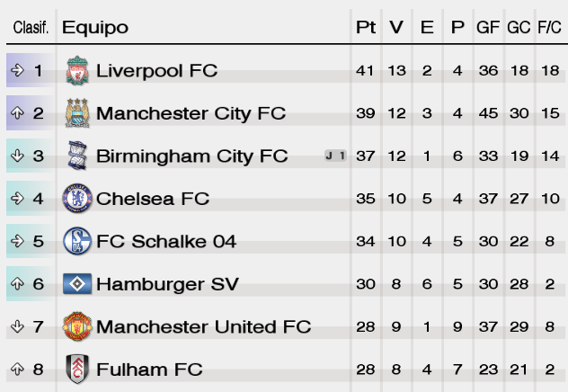This screenshot has width=568, height=392.
Task: Click the FC Schalke 04 logo
Action: (77, 241)
